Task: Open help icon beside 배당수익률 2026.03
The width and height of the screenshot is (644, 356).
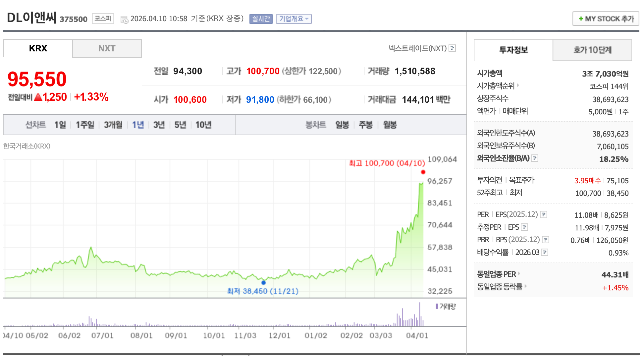Action: (x=545, y=252)
